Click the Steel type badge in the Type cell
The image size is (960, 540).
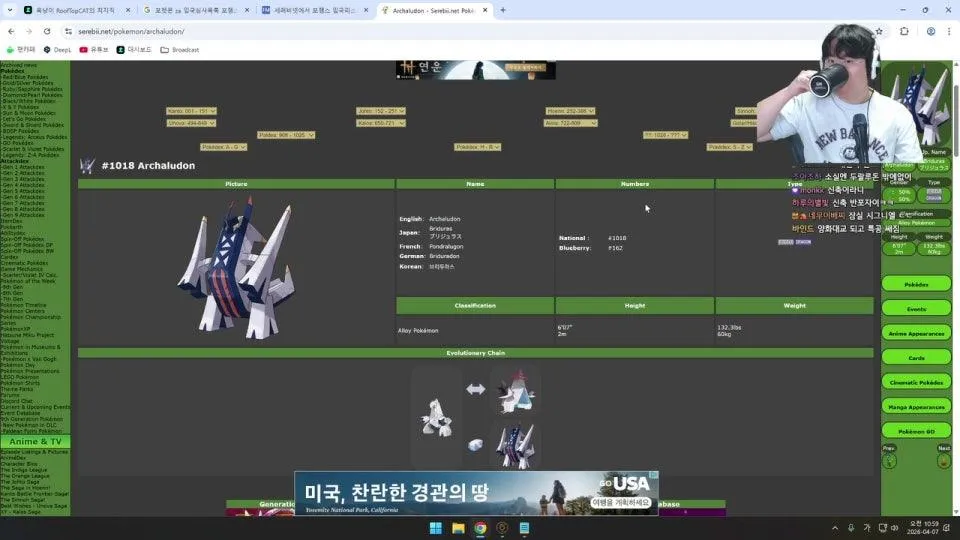pos(786,242)
